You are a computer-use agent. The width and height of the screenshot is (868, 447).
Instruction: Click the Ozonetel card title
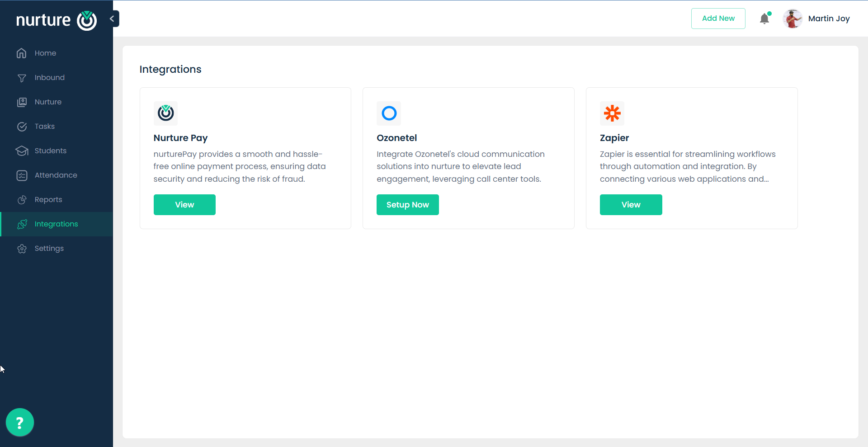click(396, 138)
